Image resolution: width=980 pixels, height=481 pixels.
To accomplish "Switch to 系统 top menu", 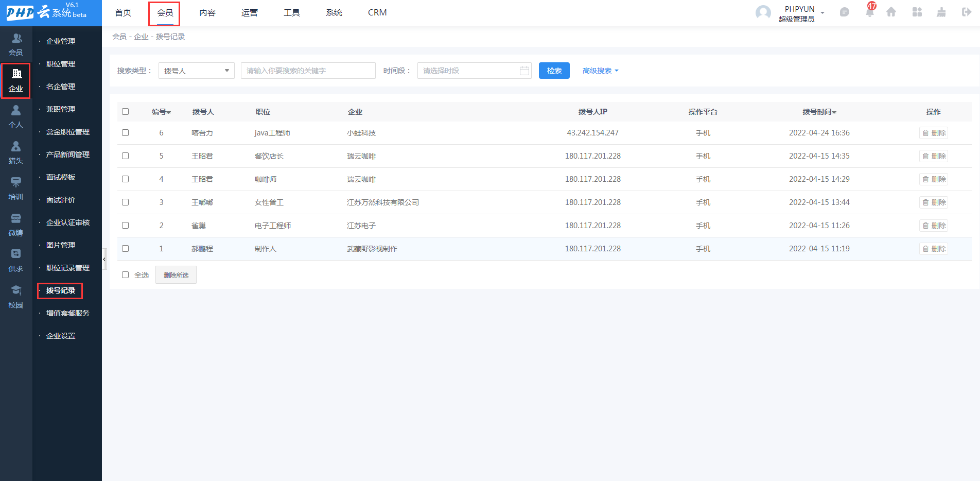I will coord(334,13).
